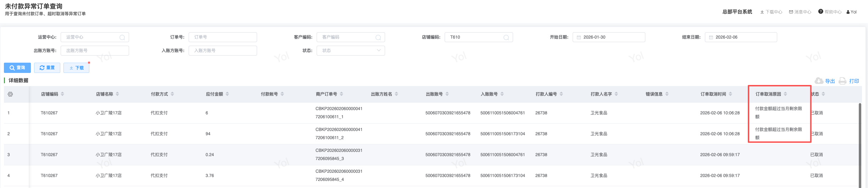Sort by 入账账号 column

tap(502, 94)
